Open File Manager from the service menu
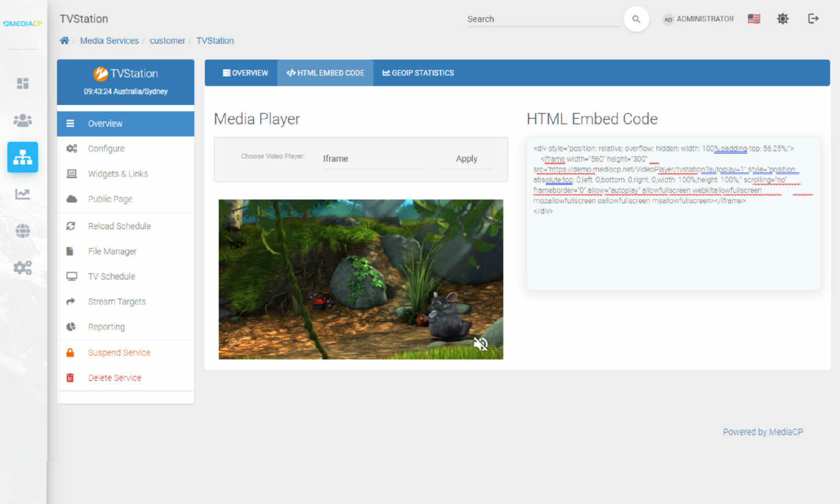Image resolution: width=840 pixels, height=504 pixels. (x=112, y=251)
